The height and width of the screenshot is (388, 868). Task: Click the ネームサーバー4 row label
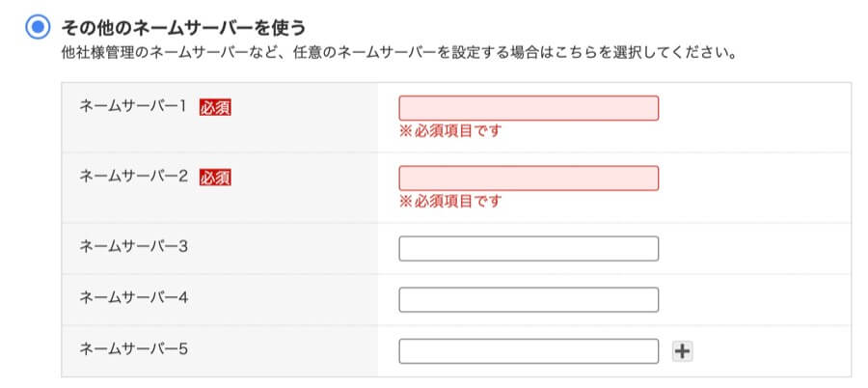(132, 297)
